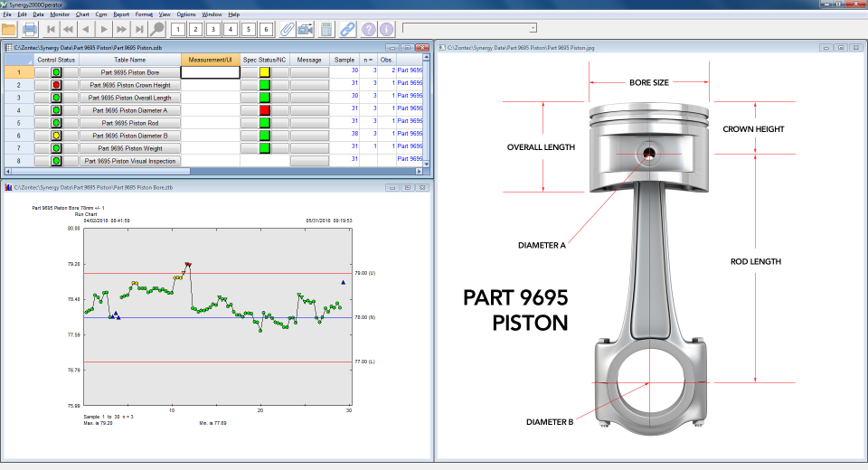This screenshot has width=868, height=470.
Task: Click the camera icon in toolbar
Action: click(x=306, y=30)
